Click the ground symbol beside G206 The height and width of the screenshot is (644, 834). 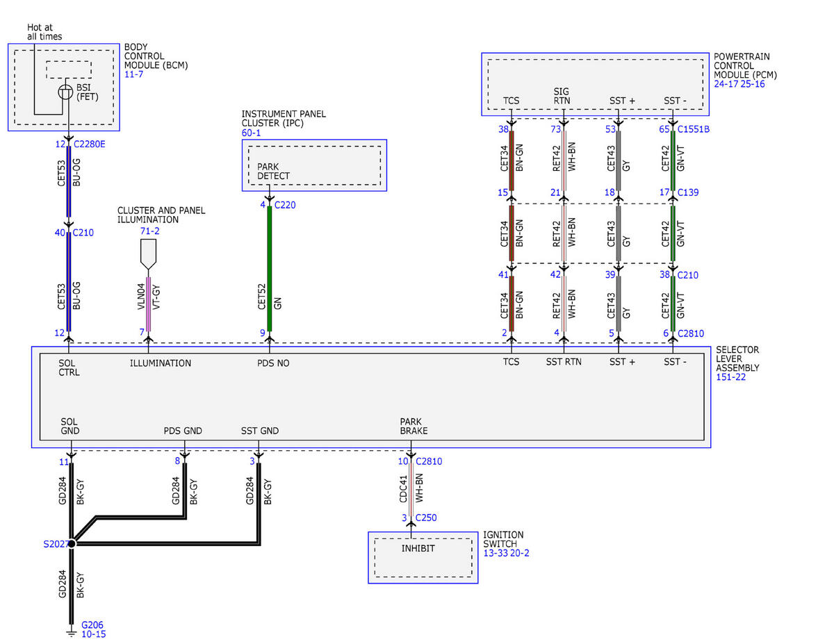[x=70, y=633]
